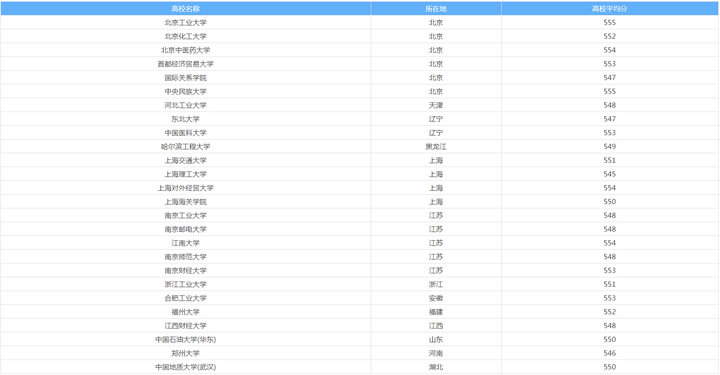Click score 552 in 福州大学 row
This screenshot has height=375, width=720.
coord(609,312)
